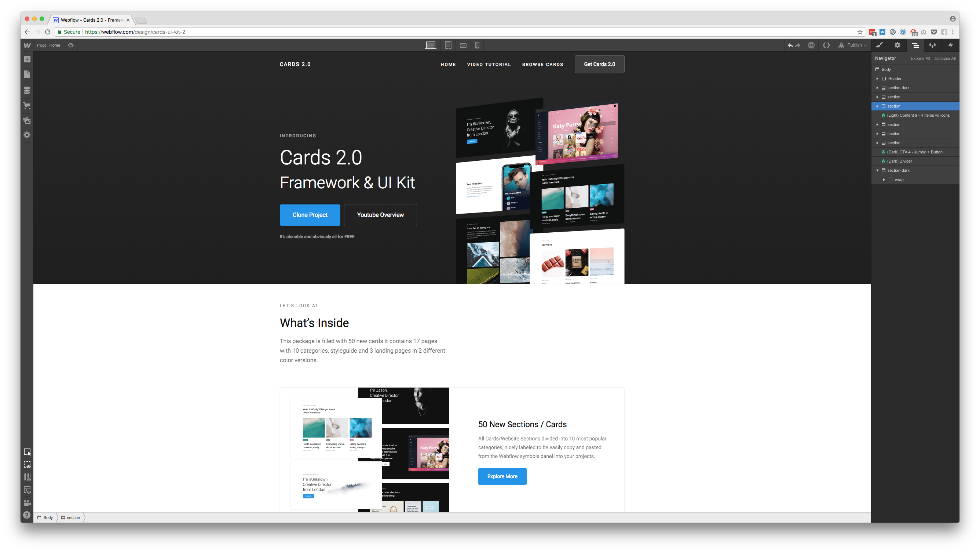The height and width of the screenshot is (552, 980).
Task: Open the Pages panel
Action: tap(27, 75)
